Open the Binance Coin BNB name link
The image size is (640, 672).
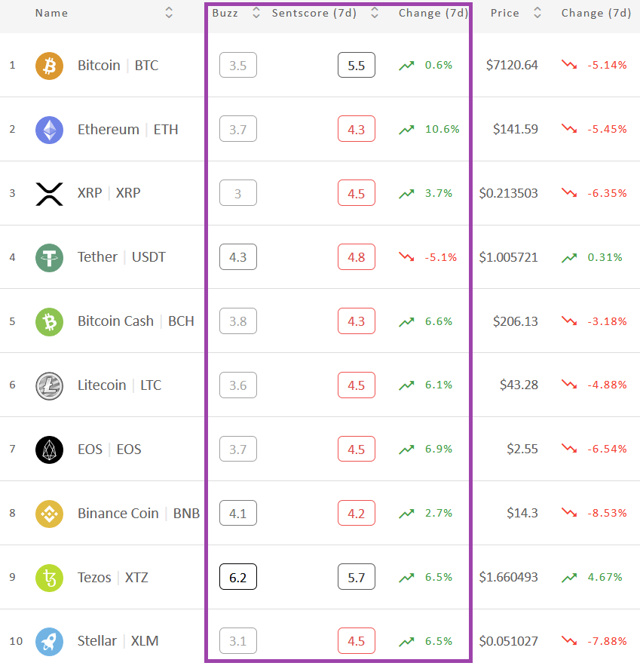[x=139, y=513]
